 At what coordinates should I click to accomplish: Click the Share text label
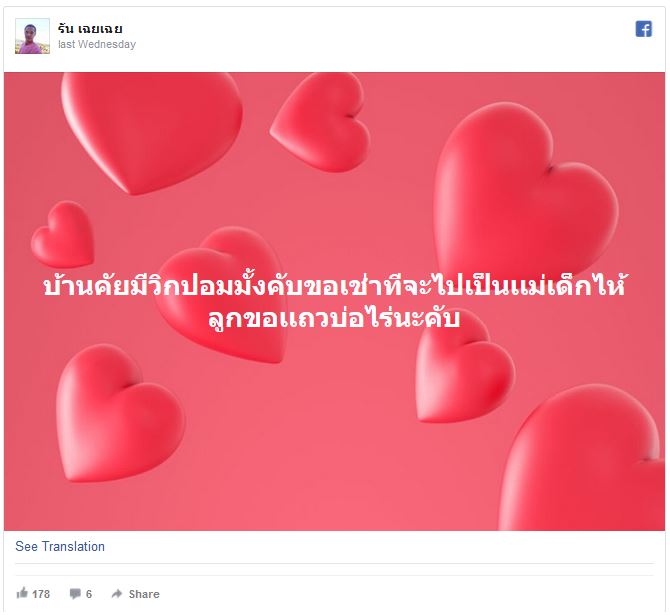[x=144, y=594]
